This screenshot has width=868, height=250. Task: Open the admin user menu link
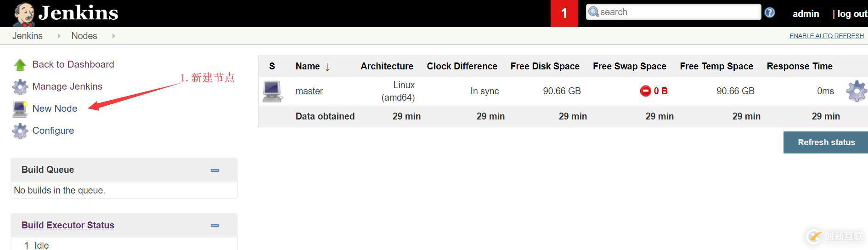tap(806, 14)
